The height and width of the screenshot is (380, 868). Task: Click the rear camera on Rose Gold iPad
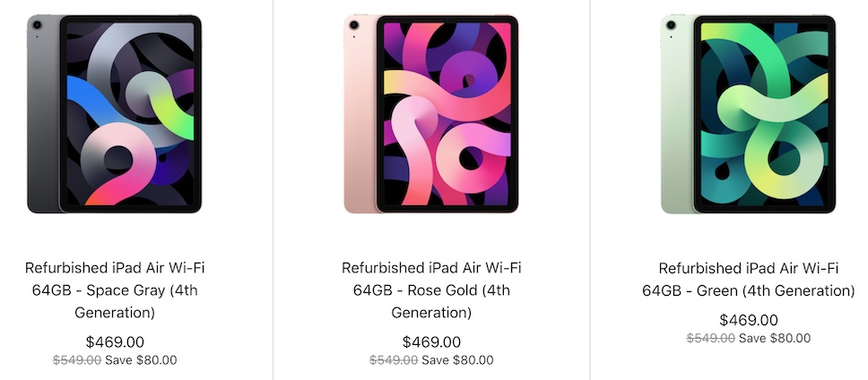pyautogui.click(x=353, y=25)
